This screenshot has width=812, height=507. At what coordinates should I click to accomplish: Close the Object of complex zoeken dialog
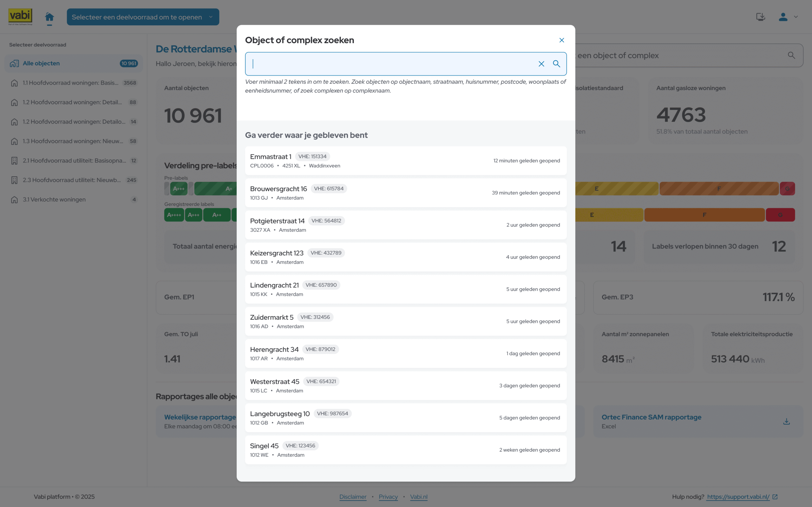click(x=562, y=40)
